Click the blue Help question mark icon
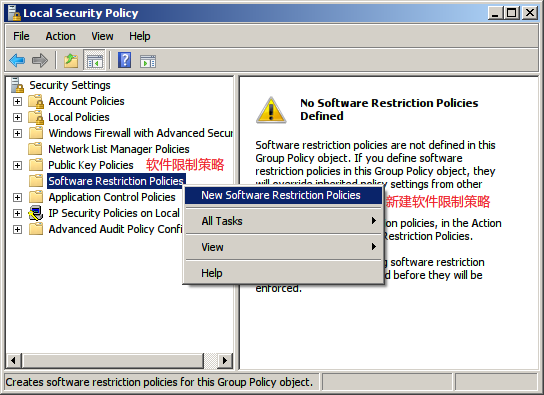The width and height of the screenshot is (544, 395). [125, 60]
